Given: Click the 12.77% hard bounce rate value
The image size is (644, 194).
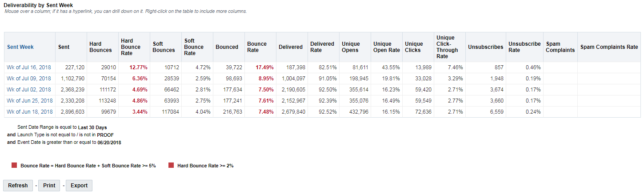Looking at the screenshot, I should (x=138, y=67).
